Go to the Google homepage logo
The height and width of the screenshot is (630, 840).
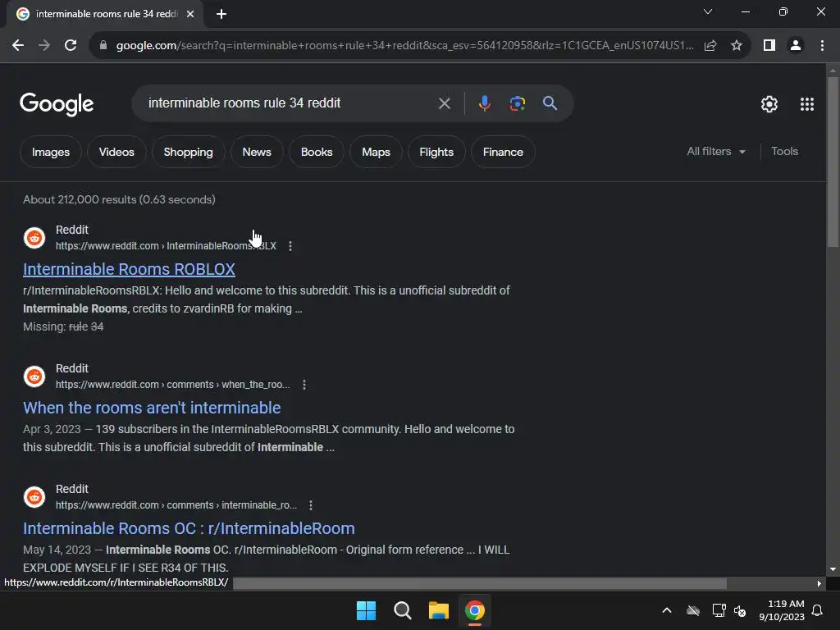tap(57, 104)
